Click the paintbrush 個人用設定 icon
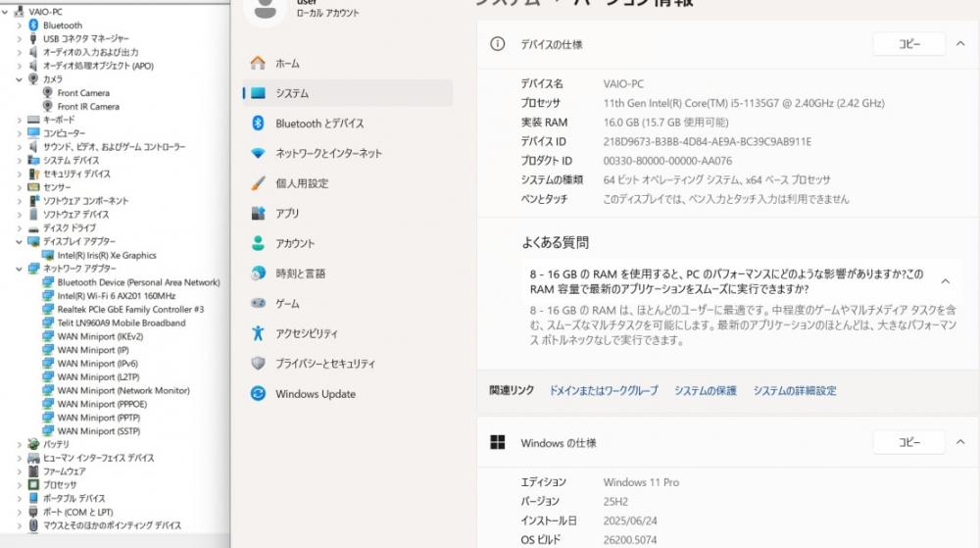980x548 pixels. point(258,183)
